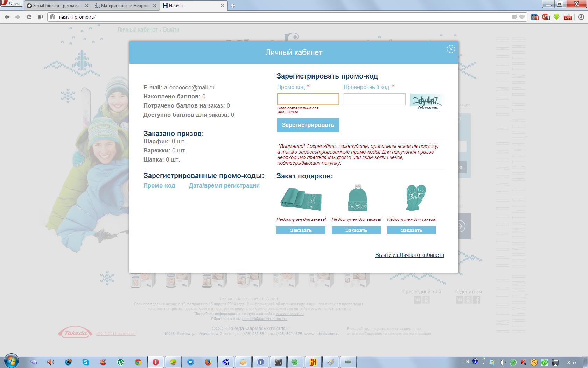Add page to Speed Dial from address bar
Screen dimensions: 588x368
(x=514, y=17)
